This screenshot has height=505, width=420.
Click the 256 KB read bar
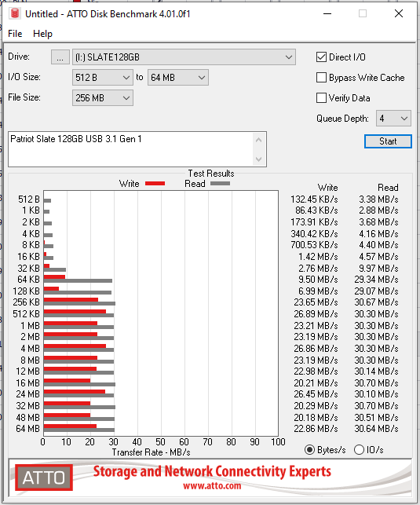(79, 304)
